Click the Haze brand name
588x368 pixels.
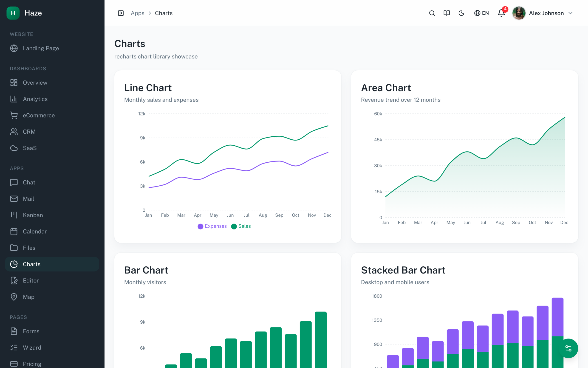(x=33, y=13)
